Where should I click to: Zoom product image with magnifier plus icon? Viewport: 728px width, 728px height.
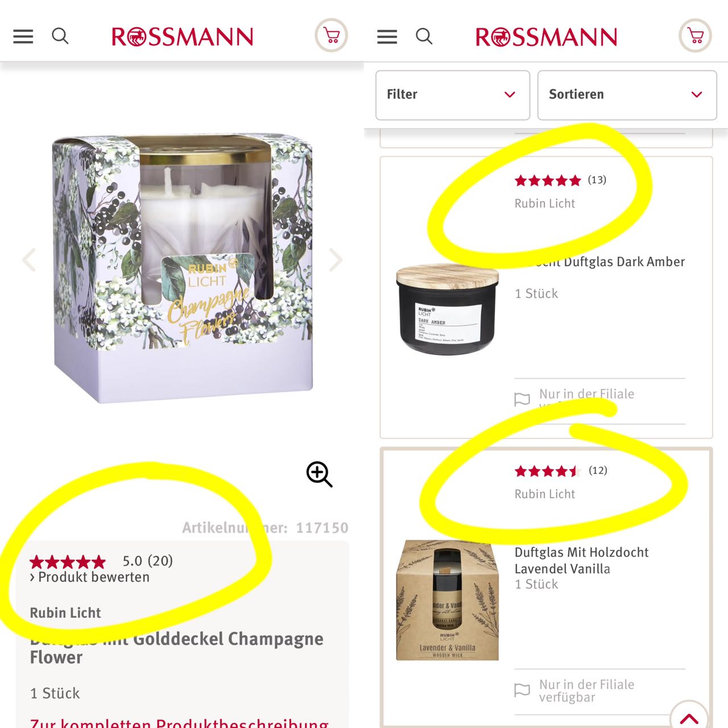pos(319,474)
